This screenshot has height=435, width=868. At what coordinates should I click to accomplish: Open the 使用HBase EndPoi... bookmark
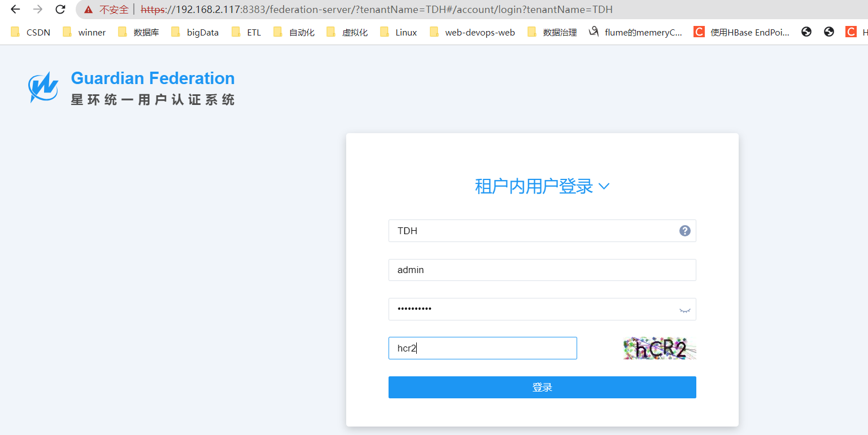coord(741,32)
